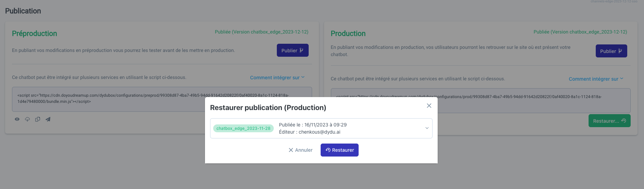Open Comment intégrer sur in Production
Screen dimensions: 644x189
596,79
